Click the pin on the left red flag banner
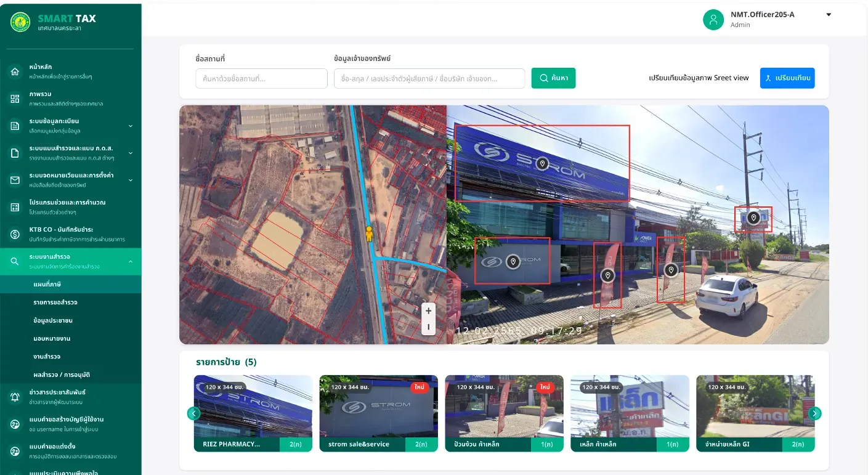 point(608,275)
